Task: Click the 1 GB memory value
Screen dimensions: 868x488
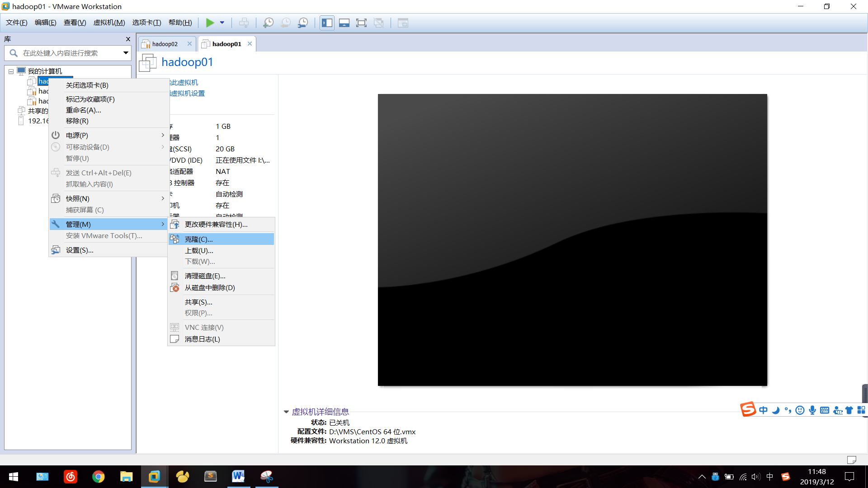Action: [x=223, y=127]
